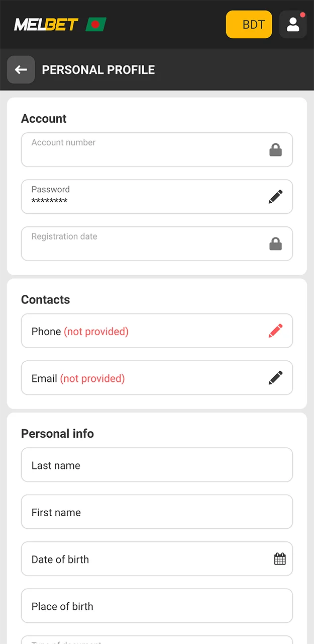This screenshot has width=314, height=644.
Task: Open the calendar icon for Date of birth
Action: click(x=280, y=558)
